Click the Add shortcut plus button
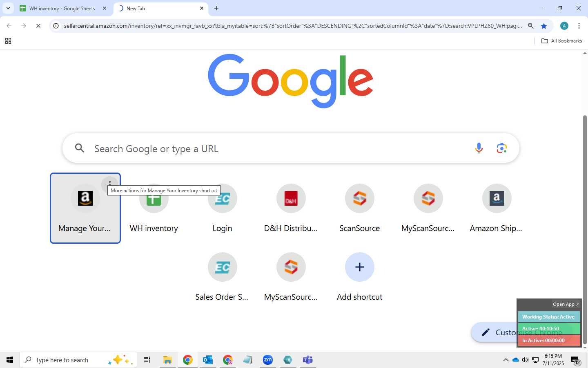This screenshot has height=368, width=588. tap(359, 267)
